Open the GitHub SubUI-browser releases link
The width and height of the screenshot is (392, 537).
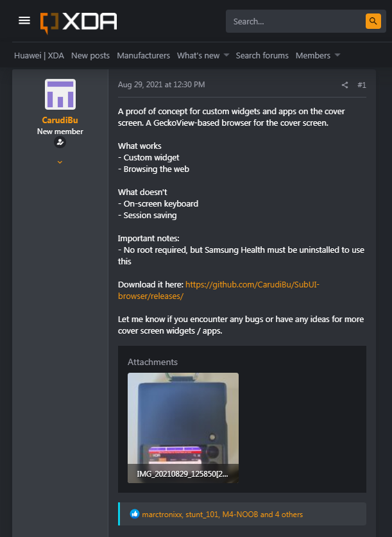coord(218,290)
